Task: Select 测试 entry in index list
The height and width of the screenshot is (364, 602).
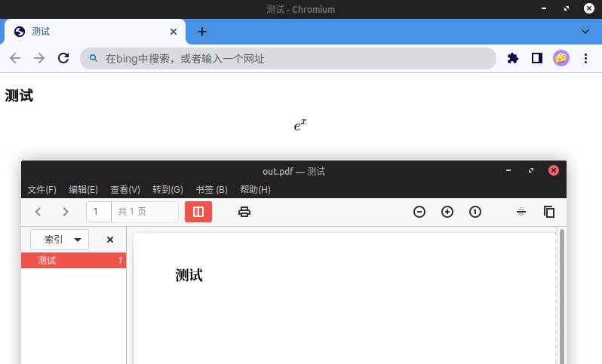Action: click(48, 261)
